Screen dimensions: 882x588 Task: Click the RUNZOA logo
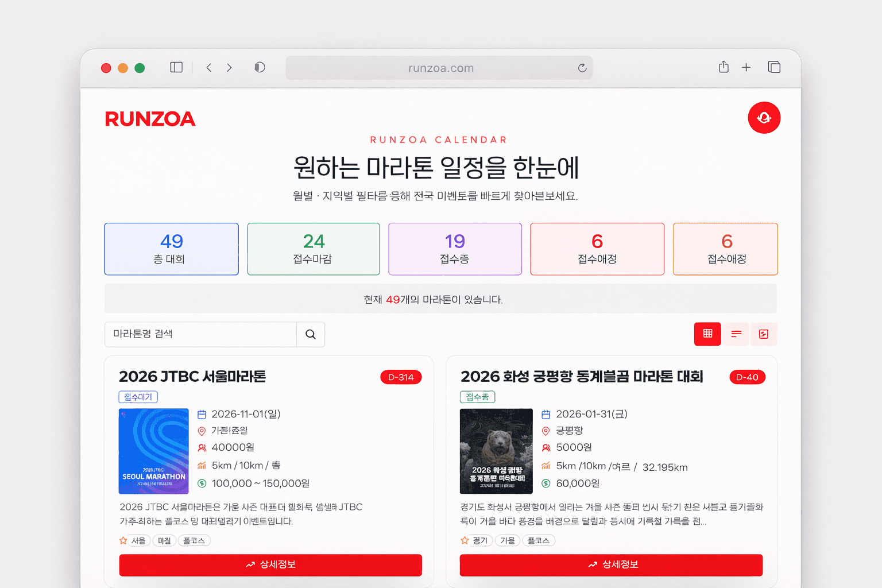coord(150,118)
